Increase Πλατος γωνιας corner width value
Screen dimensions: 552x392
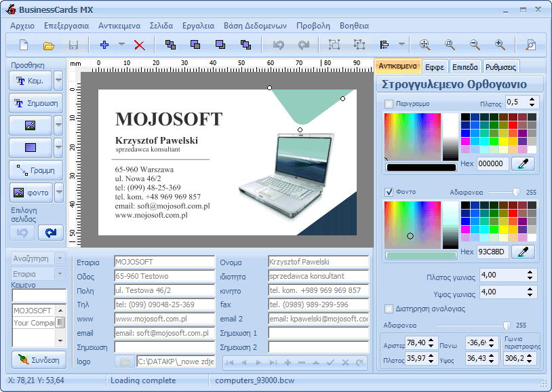click(530, 272)
